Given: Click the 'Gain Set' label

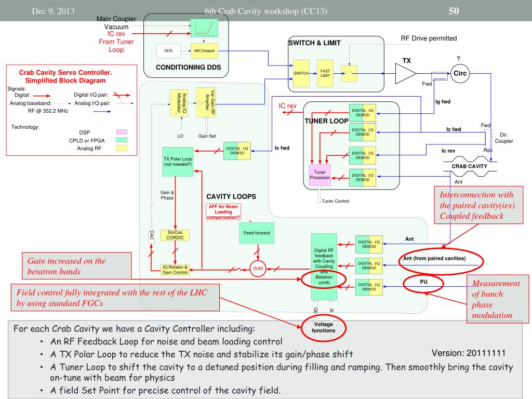Looking at the screenshot, I should click(x=207, y=136).
